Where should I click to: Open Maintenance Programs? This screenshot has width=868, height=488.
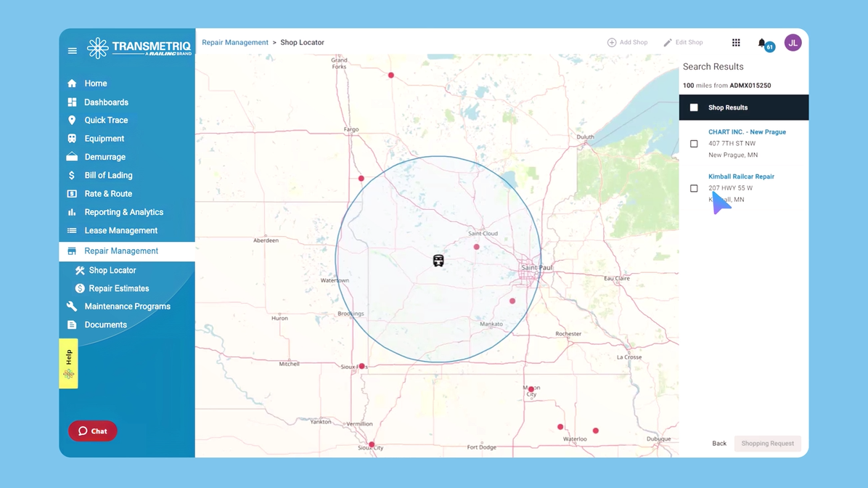pyautogui.click(x=127, y=306)
